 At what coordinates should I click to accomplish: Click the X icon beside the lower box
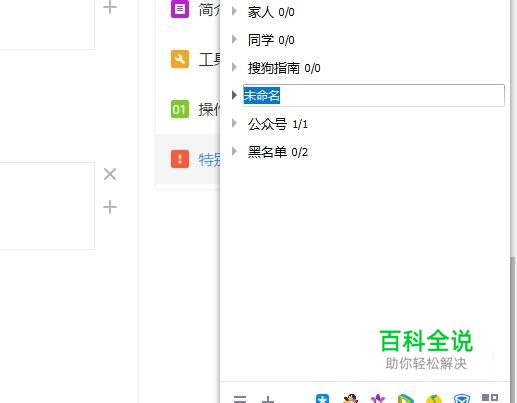pos(110,174)
